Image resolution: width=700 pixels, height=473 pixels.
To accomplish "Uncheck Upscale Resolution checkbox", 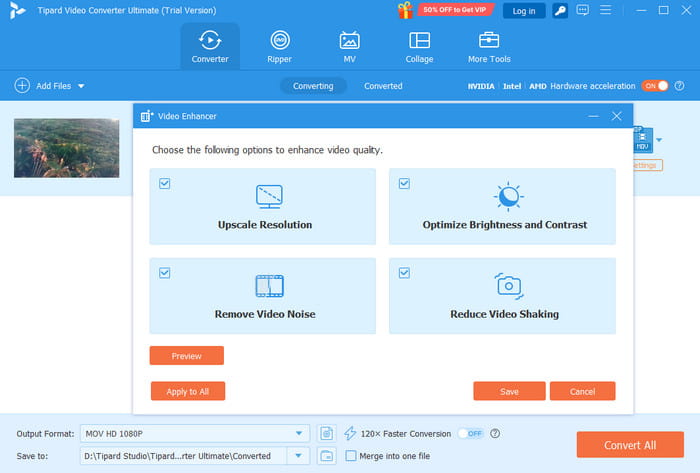I will [x=165, y=183].
